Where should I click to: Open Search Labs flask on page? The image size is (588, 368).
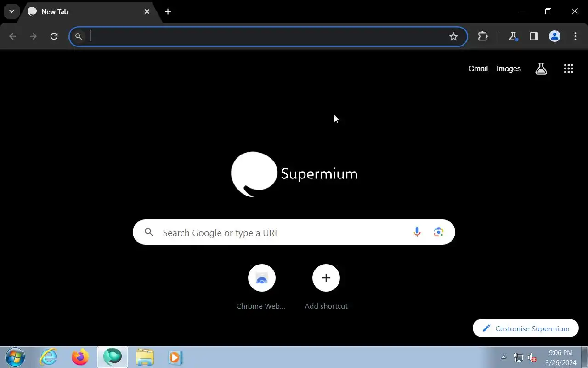click(541, 69)
